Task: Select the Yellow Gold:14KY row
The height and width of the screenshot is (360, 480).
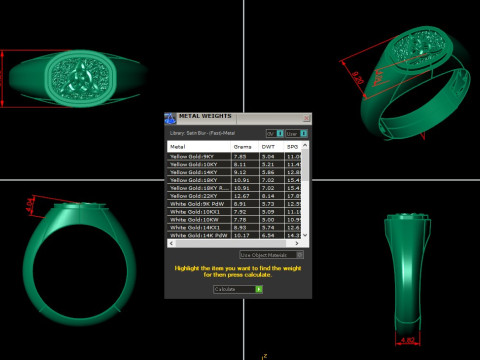Action: [234, 172]
